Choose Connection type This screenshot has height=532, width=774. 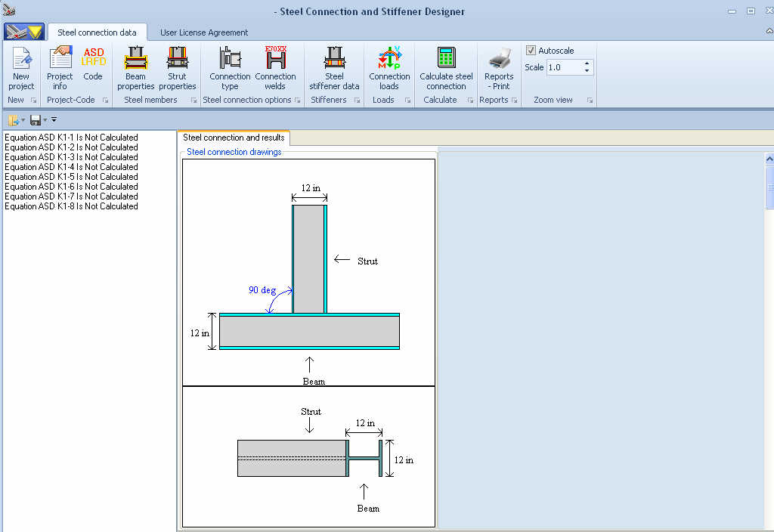pos(230,68)
